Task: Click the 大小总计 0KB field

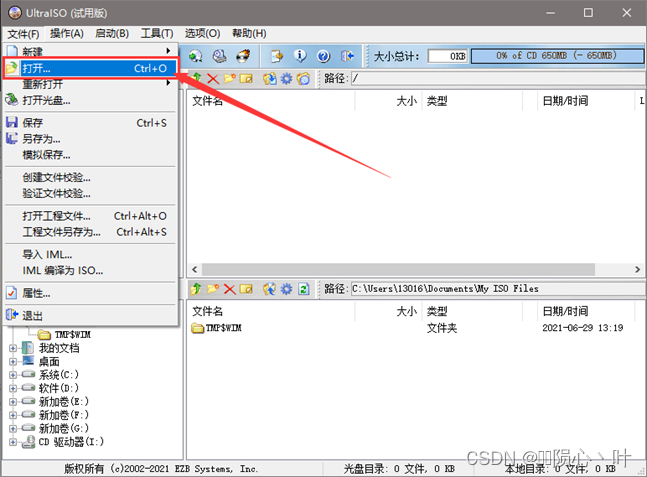Action: point(448,56)
